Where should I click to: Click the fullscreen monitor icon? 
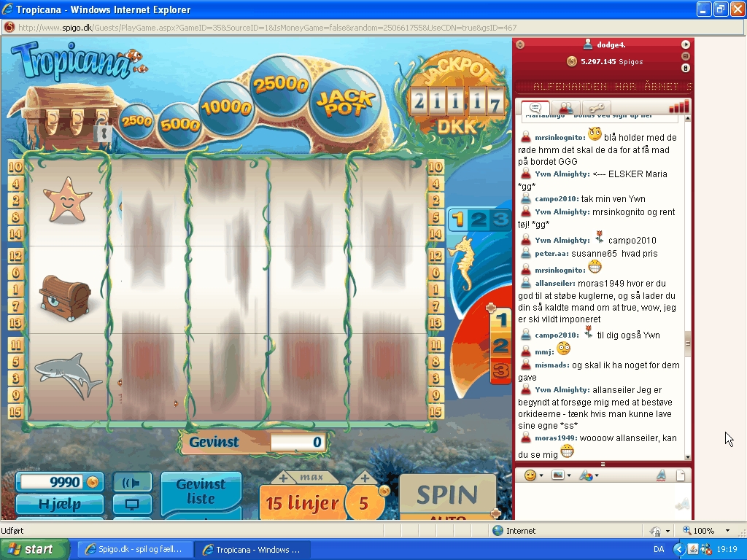pos(132,505)
